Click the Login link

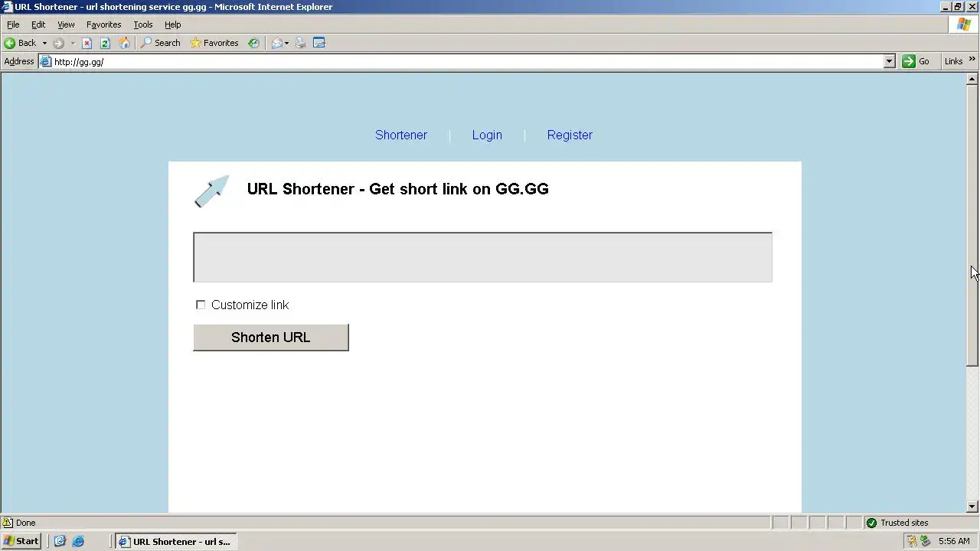pos(487,135)
